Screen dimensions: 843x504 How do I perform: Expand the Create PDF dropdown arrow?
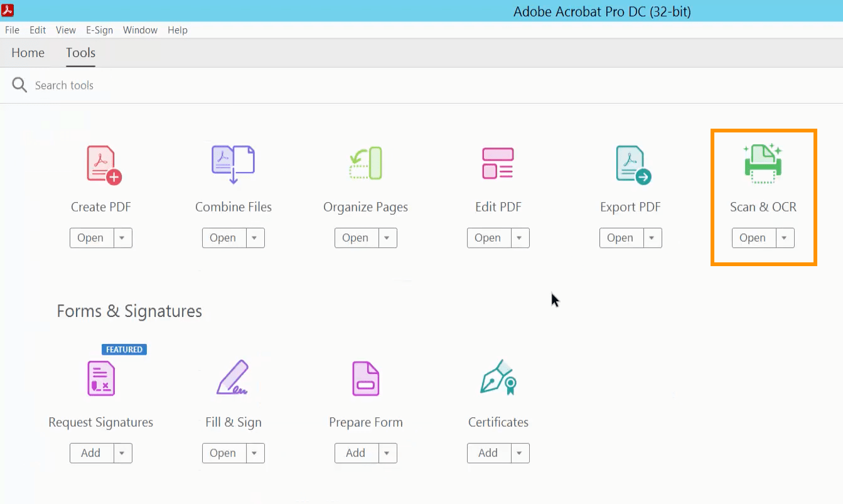click(122, 238)
